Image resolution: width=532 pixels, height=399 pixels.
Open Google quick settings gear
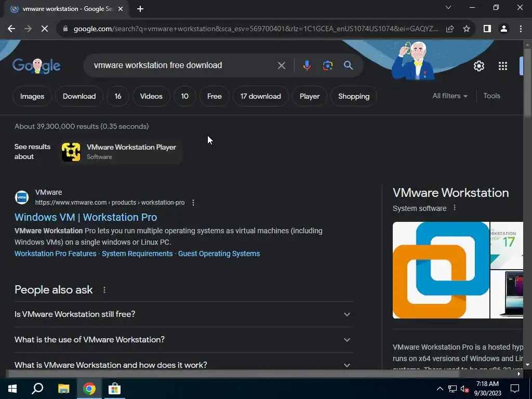pos(478,66)
